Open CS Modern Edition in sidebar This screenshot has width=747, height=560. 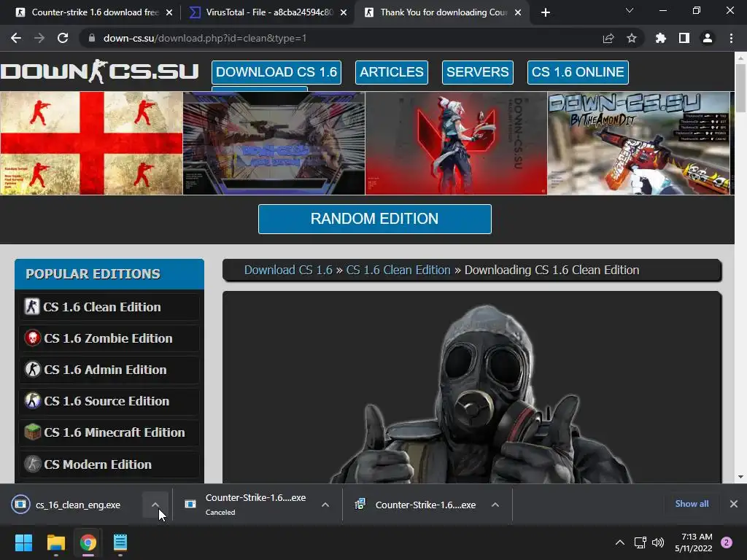109,464
